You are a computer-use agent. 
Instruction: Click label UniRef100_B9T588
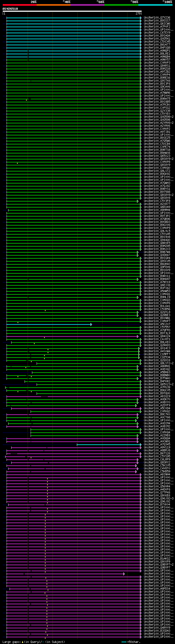click(x=157, y=192)
